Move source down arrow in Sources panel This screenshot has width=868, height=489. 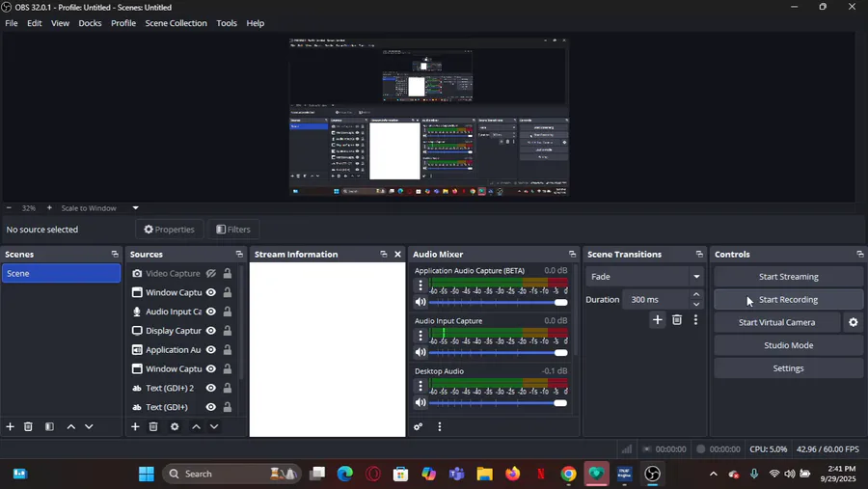point(214,426)
